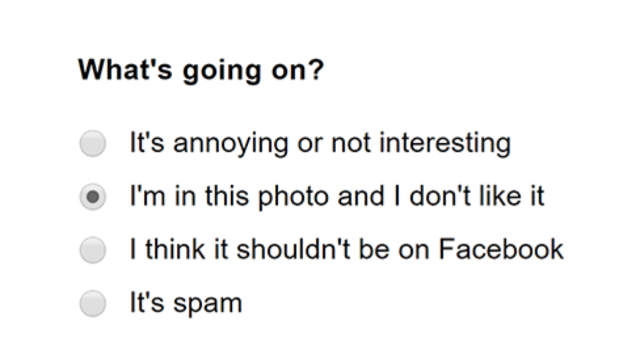
Task: Click the word "photo" in the second option
Action: coord(295,197)
